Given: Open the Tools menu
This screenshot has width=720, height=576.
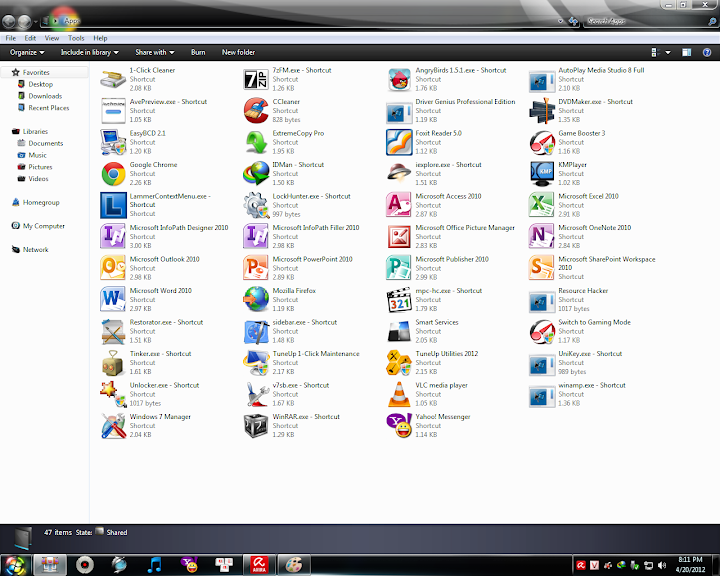Looking at the screenshot, I should point(76,38).
